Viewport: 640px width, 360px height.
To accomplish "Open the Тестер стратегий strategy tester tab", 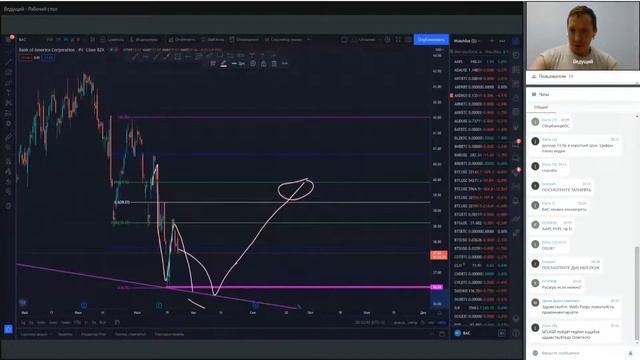I will click(x=130, y=334).
